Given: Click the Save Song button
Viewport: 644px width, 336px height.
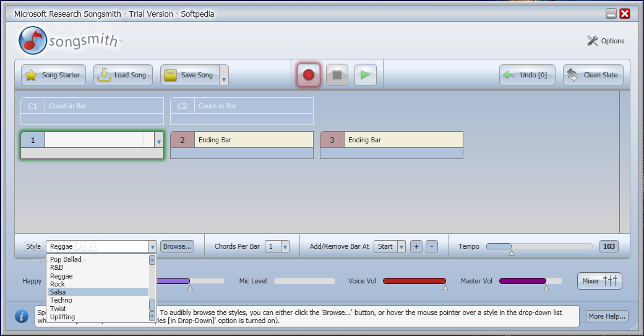Looking at the screenshot, I should coord(190,75).
